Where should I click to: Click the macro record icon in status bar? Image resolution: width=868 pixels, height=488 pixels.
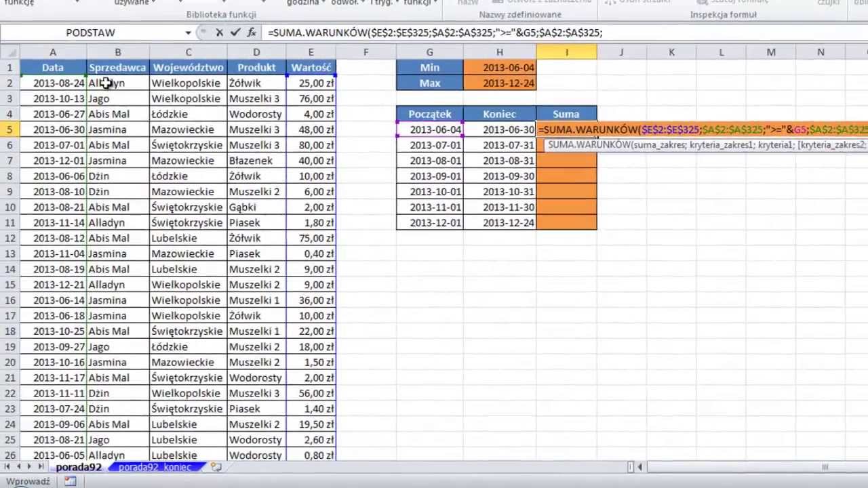[70, 481]
